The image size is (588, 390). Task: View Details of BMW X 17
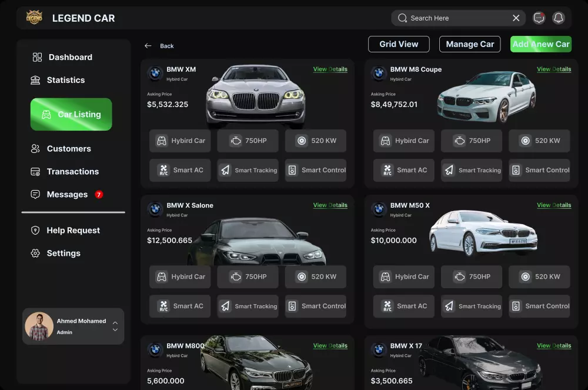click(554, 346)
